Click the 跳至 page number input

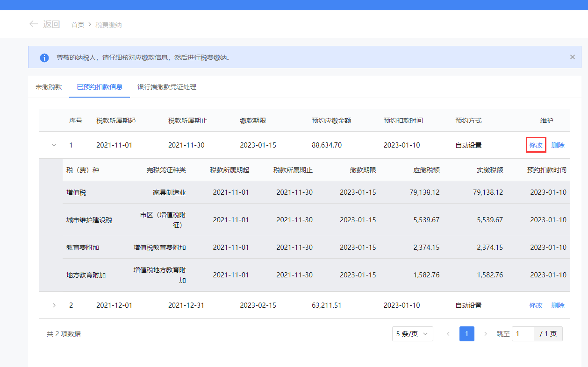click(523, 334)
